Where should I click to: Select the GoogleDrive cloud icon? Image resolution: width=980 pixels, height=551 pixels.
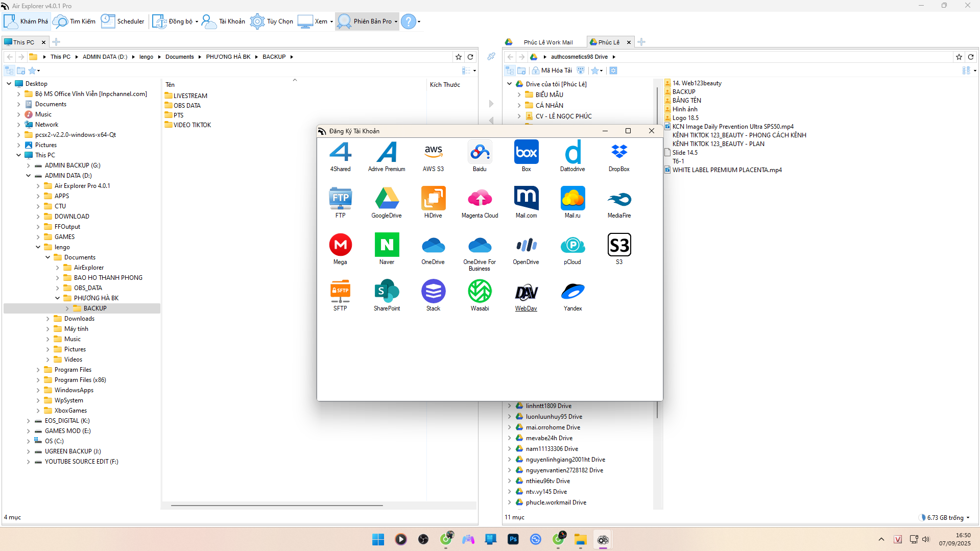click(387, 199)
